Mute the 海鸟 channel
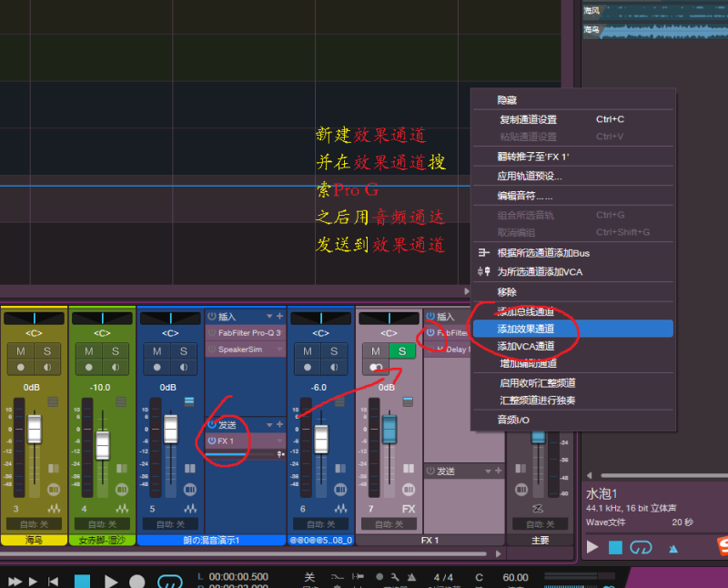The image size is (728, 588). click(22, 351)
